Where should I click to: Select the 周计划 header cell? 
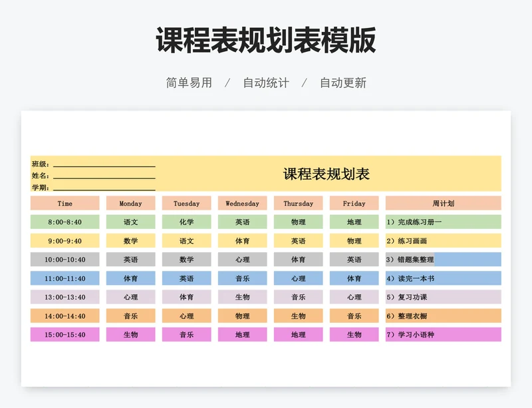click(x=443, y=204)
